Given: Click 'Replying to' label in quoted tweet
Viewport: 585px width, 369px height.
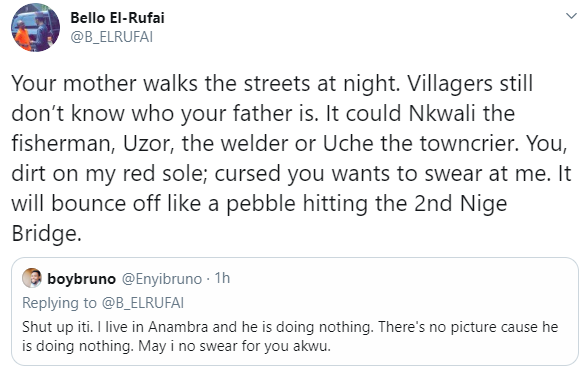Looking at the screenshot, I should click(x=59, y=303).
